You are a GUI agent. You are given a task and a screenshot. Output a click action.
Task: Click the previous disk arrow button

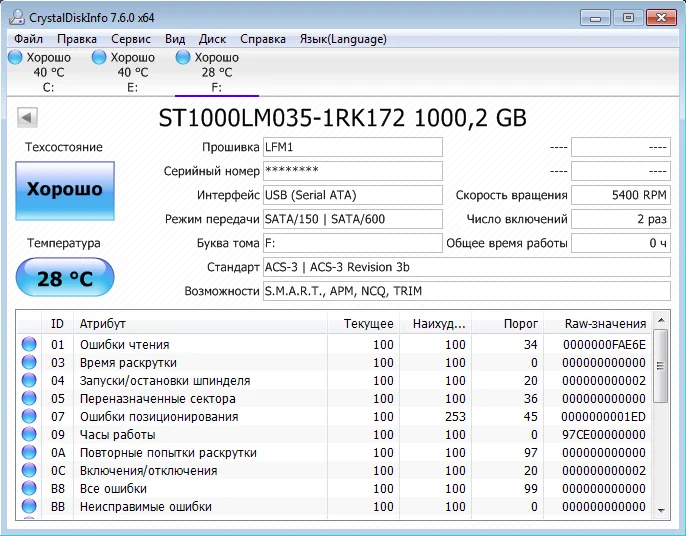[x=28, y=118]
